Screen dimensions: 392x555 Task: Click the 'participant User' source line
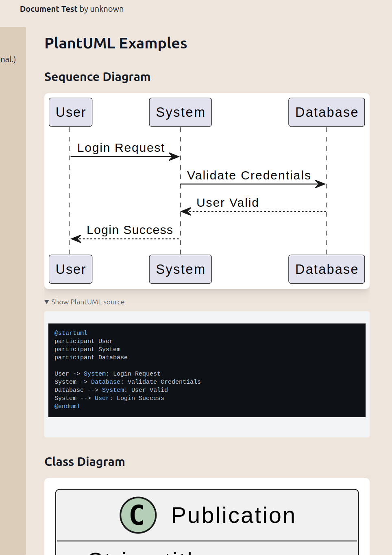(84, 341)
